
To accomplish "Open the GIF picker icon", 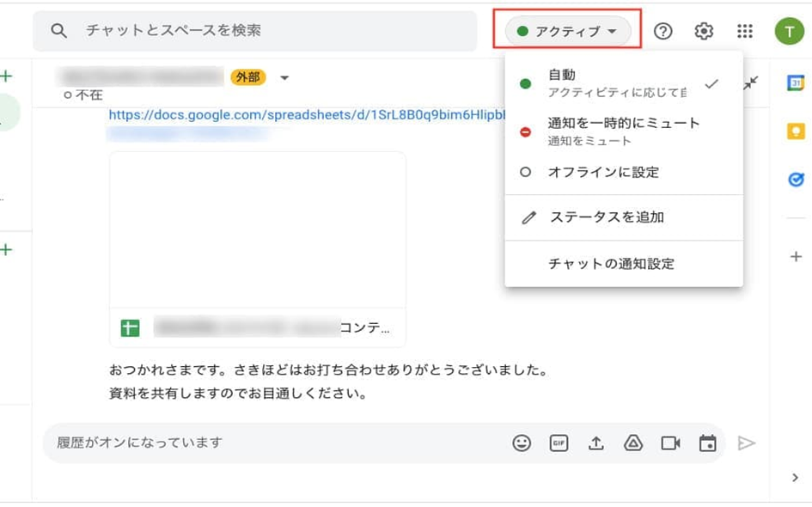I will (559, 443).
